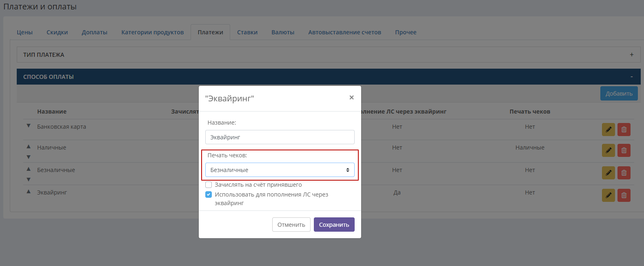The image size is (644, 266).
Task: Close the Эквайринг dialog with X
Action: 351,98
